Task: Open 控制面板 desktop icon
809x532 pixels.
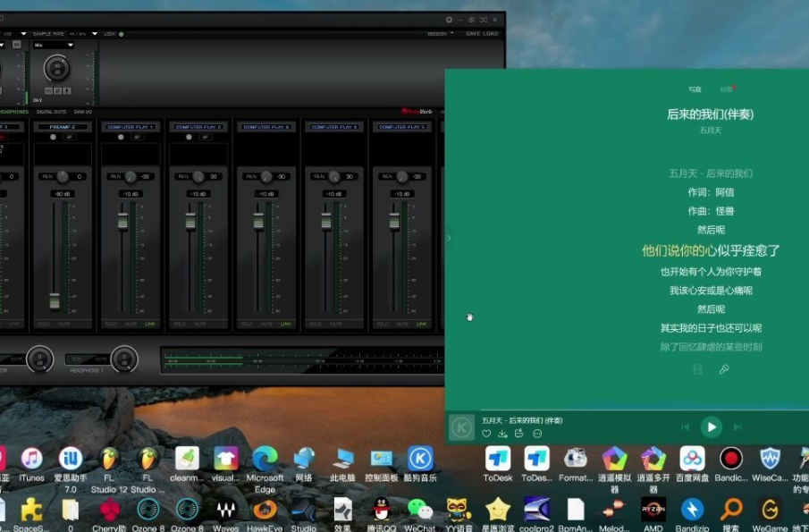Action: [x=382, y=464]
